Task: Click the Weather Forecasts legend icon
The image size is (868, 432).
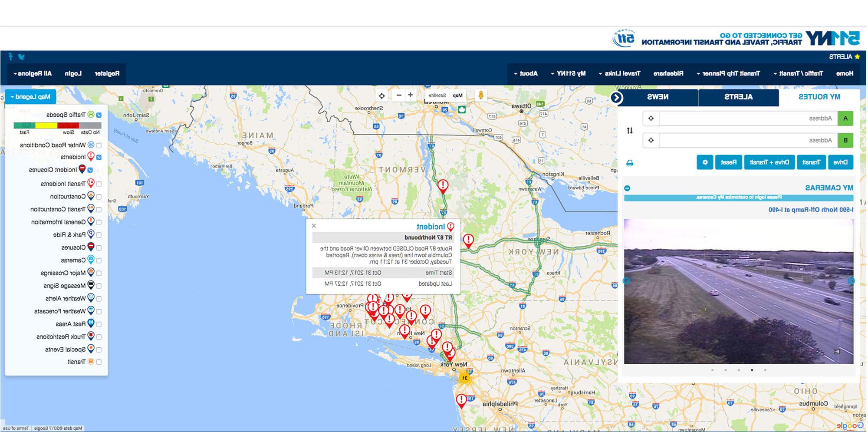Action: point(91,311)
